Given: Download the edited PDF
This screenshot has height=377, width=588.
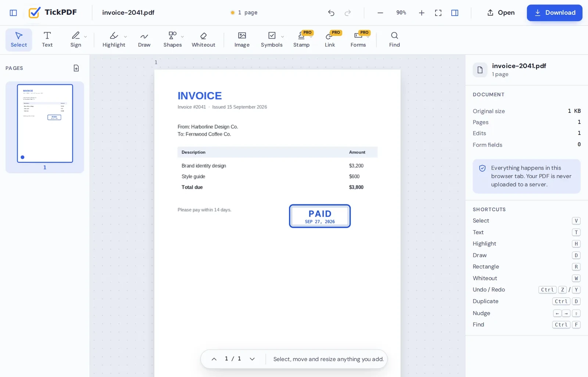Looking at the screenshot, I should (x=555, y=13).
